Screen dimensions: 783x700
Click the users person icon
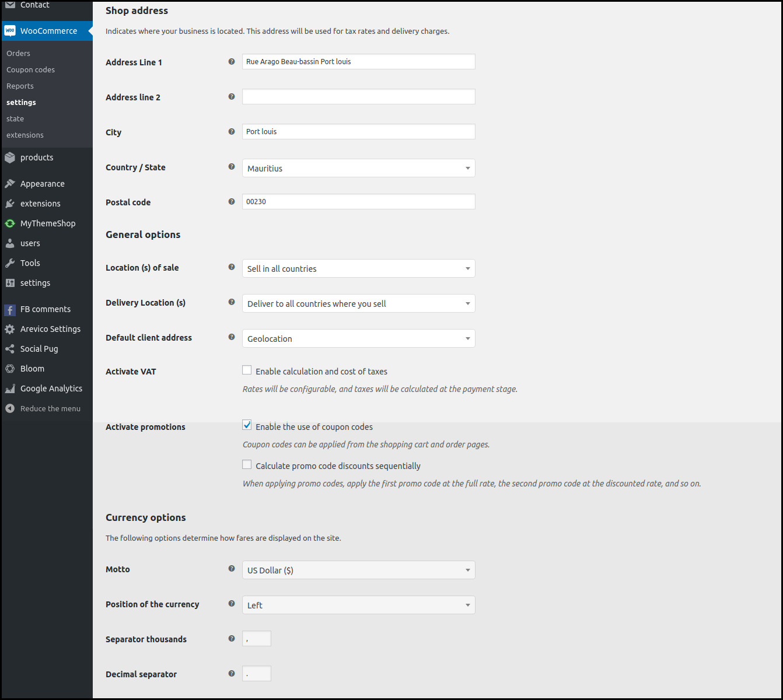(10, 243)
